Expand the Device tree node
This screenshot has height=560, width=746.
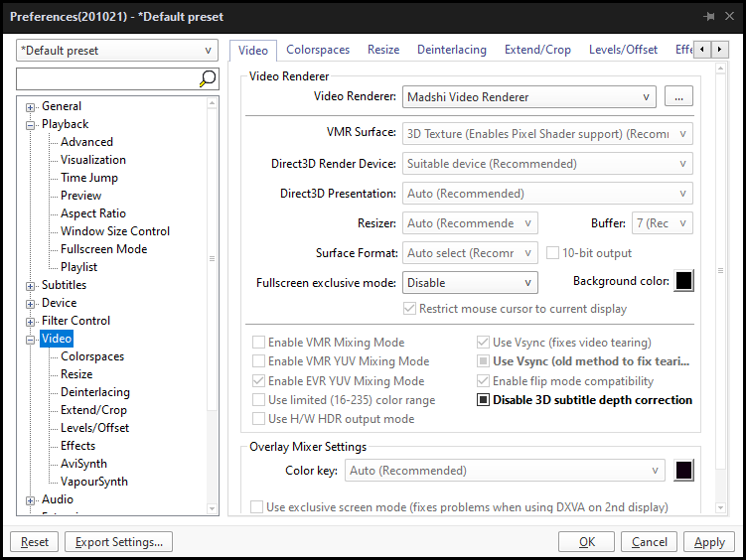[30, 304]
